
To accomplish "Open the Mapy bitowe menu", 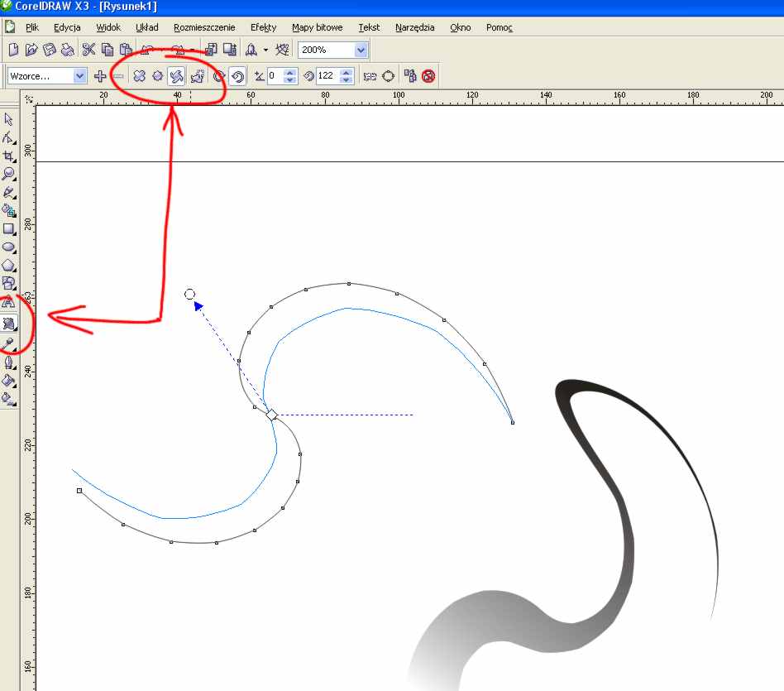I will (317, 27).
